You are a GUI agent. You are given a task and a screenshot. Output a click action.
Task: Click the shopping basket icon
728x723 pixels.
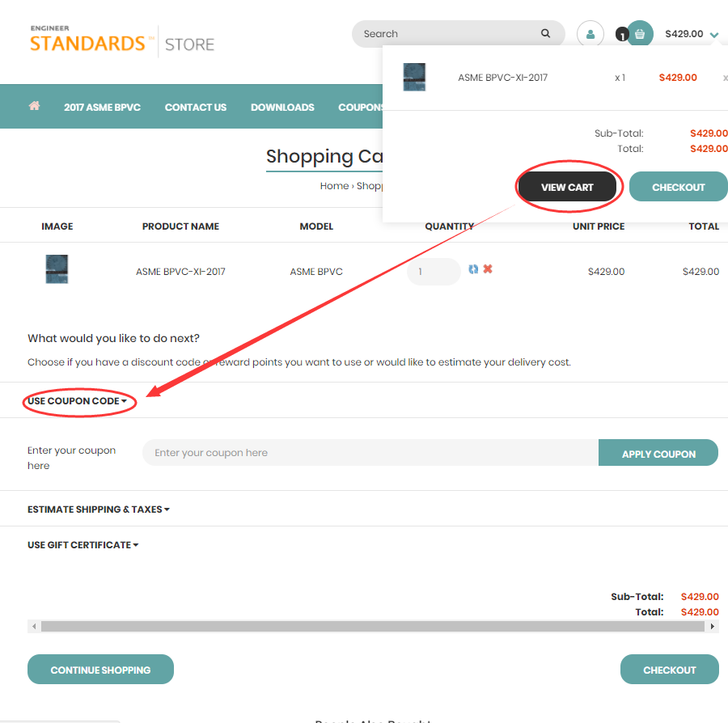640,34
